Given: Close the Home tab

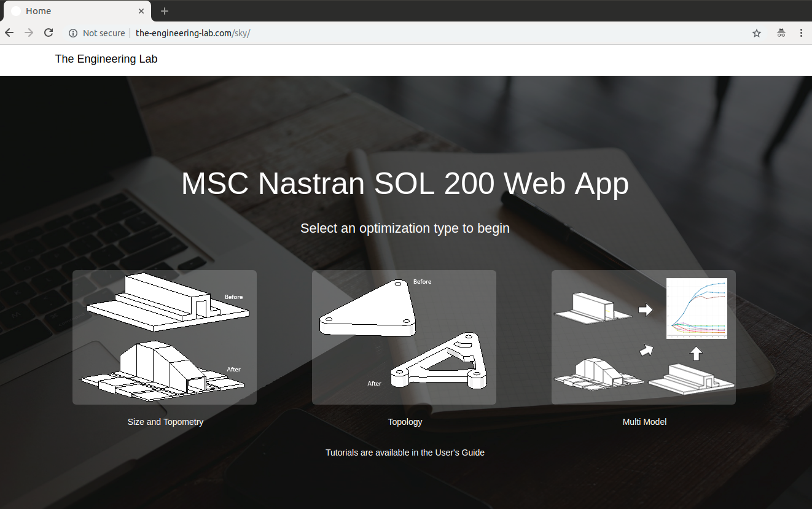Looking at the screenshot, I should tap(141, 11).
